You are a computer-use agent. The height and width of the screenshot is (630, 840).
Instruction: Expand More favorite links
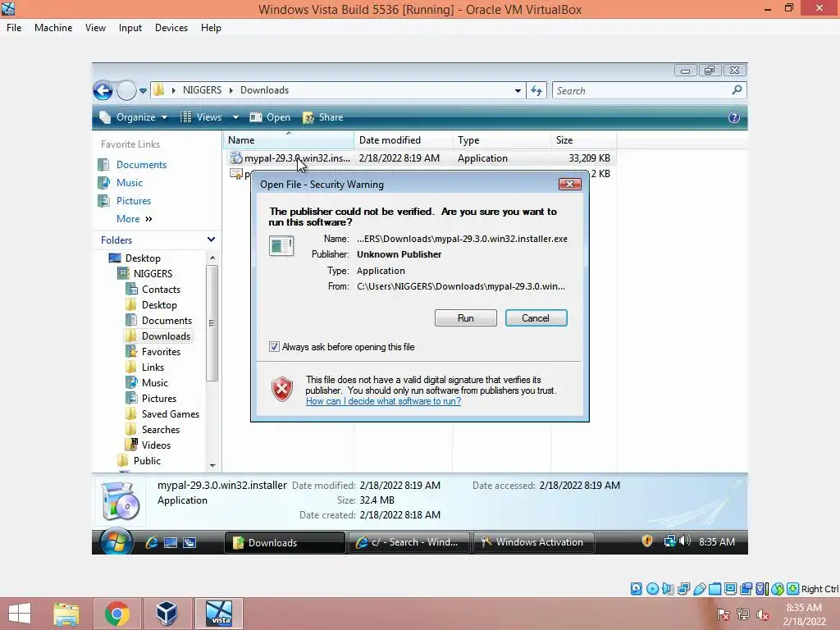coord(135,218)
